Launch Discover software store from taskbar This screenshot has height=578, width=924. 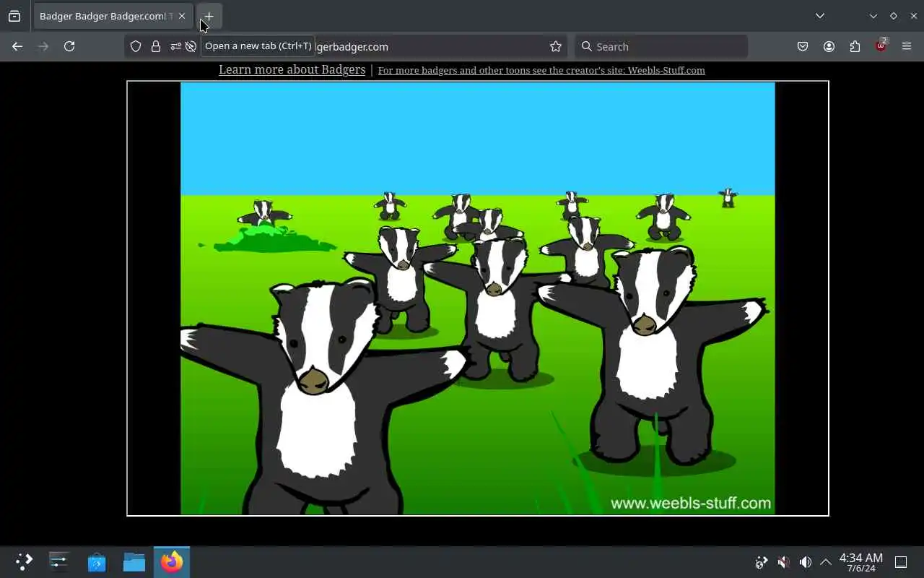(97, 561)
